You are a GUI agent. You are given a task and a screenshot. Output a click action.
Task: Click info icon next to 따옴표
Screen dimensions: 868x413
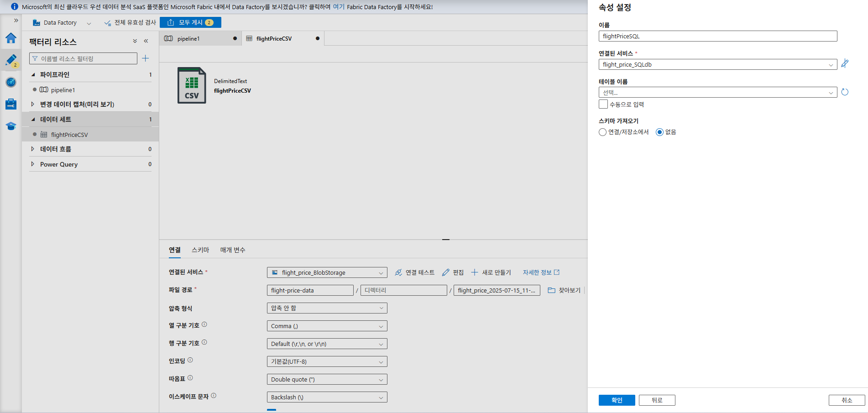190,378
